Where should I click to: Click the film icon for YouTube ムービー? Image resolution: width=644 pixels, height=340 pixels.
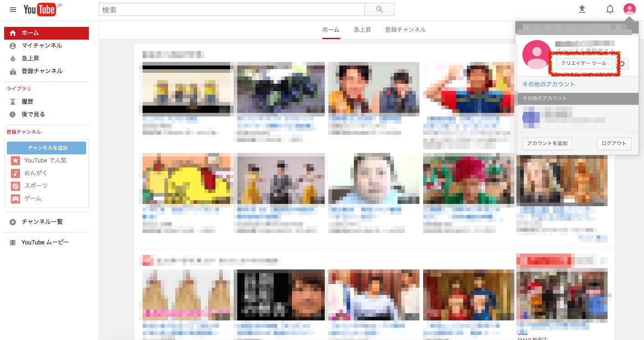pyautogui.click(x=13, y=243)
